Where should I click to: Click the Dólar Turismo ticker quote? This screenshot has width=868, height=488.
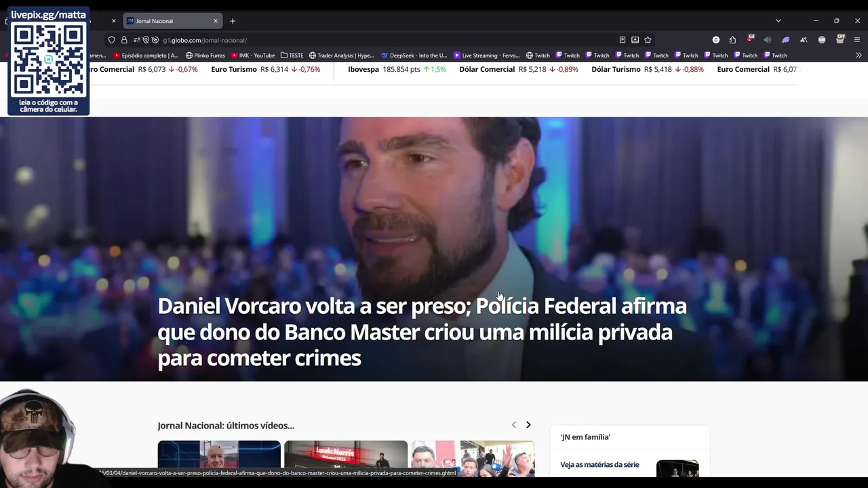click(x=648, y=69)
